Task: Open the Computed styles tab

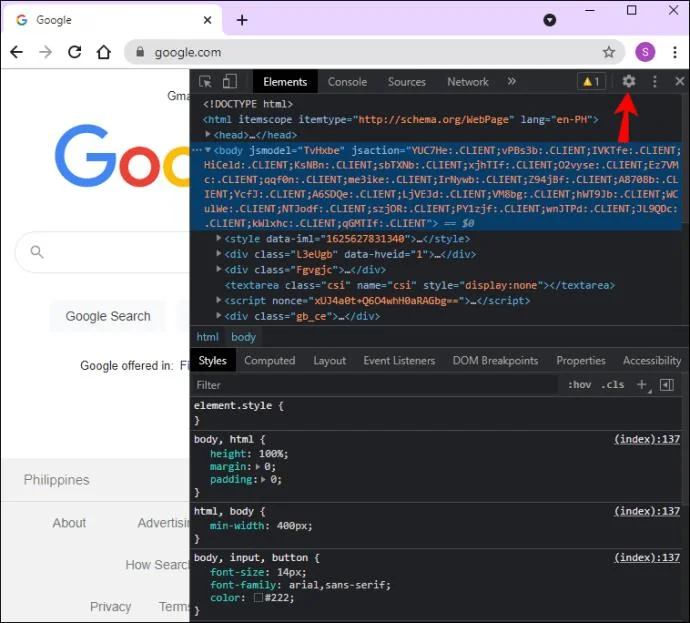Action: 270,361
